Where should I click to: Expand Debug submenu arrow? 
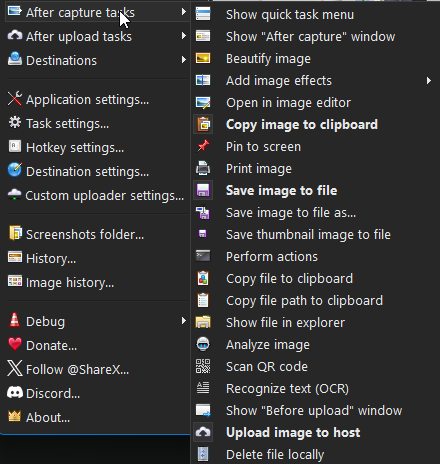(184, 321)
